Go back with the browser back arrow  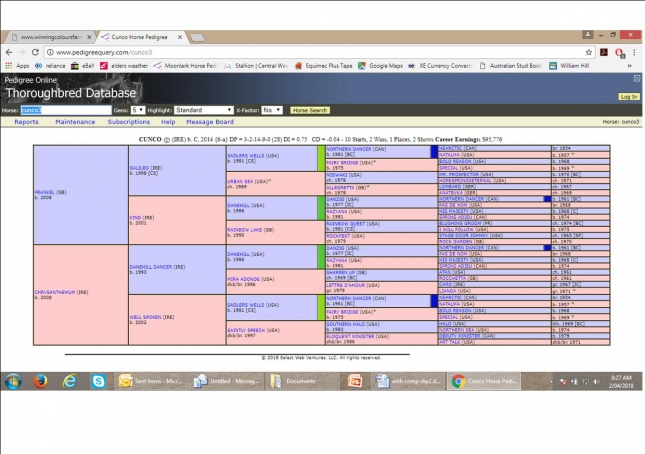pos(9,52)
